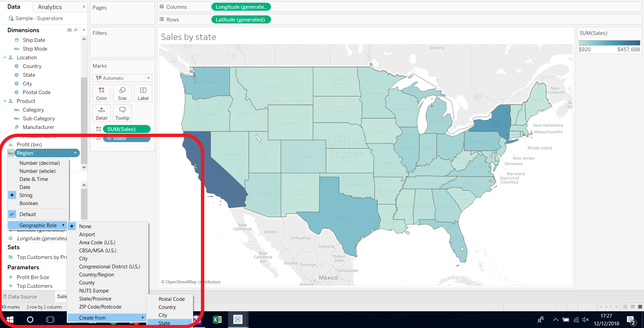Collapse the Product hierarchy
This screenshot has height=328, width=644.
click(x=5, y=101)
